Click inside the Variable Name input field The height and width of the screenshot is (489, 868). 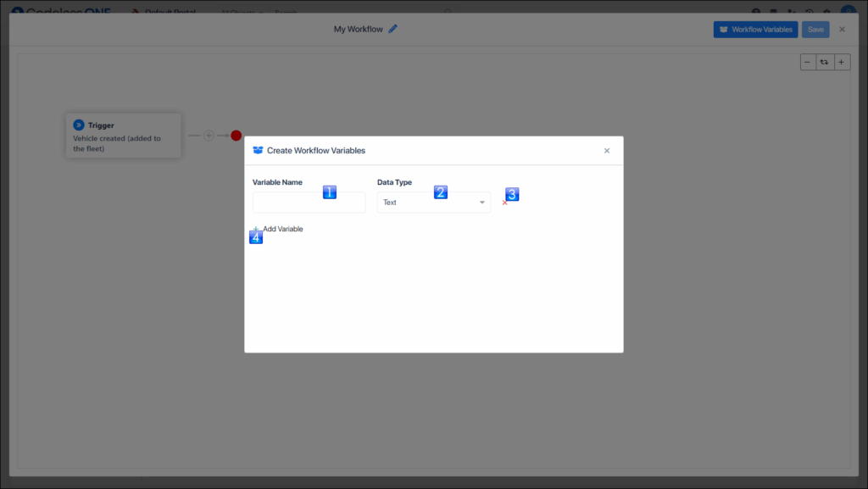(309, 202)
